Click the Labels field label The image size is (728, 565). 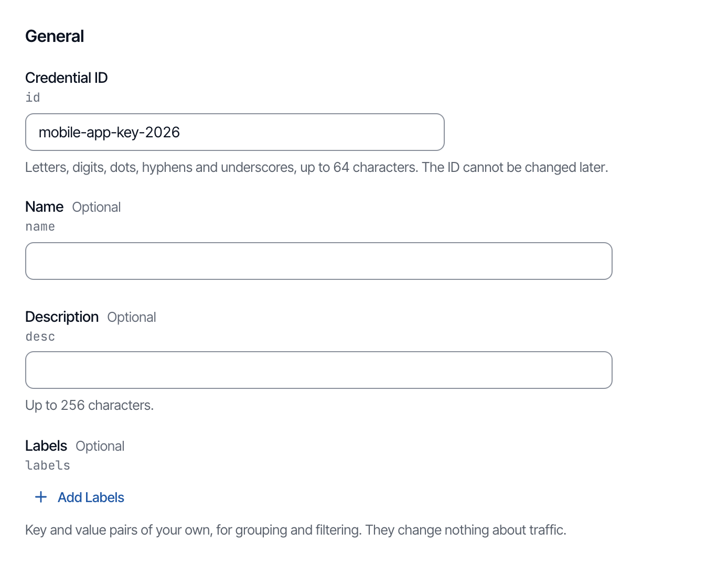click(46, 446)
